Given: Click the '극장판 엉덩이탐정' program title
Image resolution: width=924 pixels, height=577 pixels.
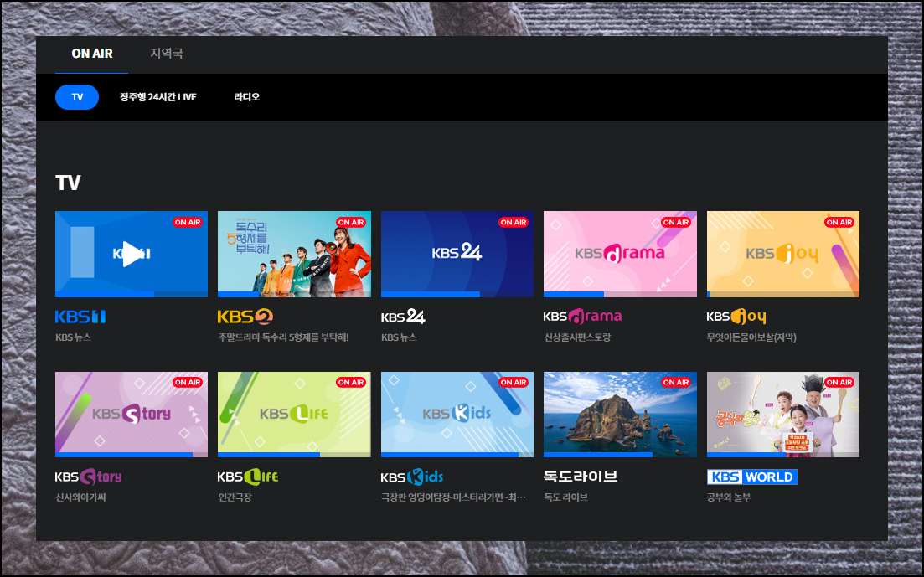Looking at the screenshot, I should tap(453, 497).
